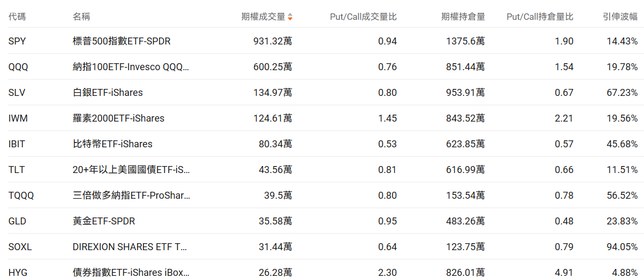Sort table by 引伸波幅 header
The image size is (644, 278).
pos(620,17)
